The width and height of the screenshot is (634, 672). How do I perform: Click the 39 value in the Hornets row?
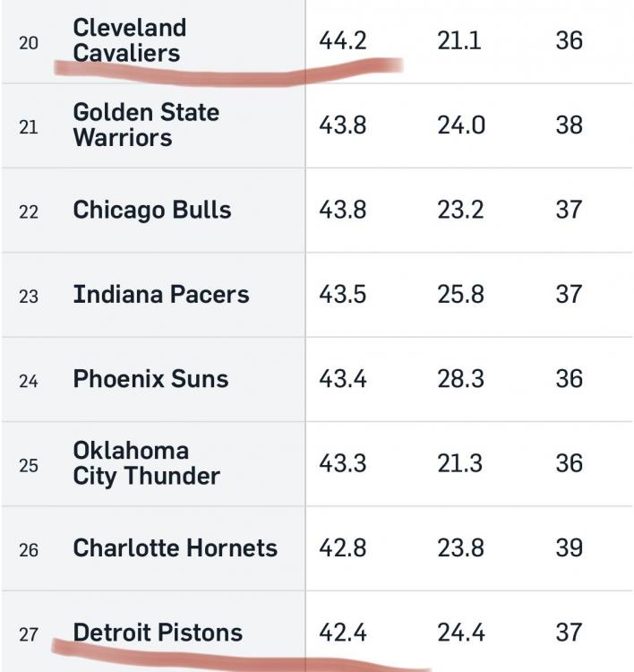click(x=569, y=548)
